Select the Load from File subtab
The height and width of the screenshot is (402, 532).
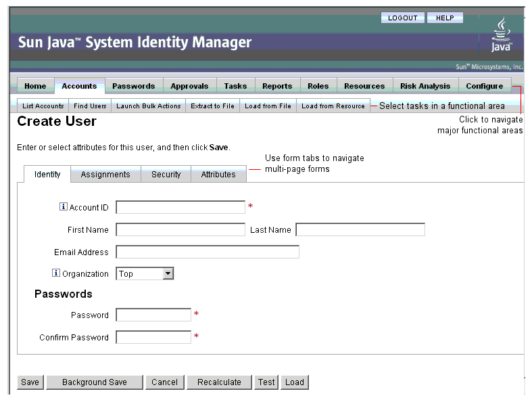coord(268,106)
